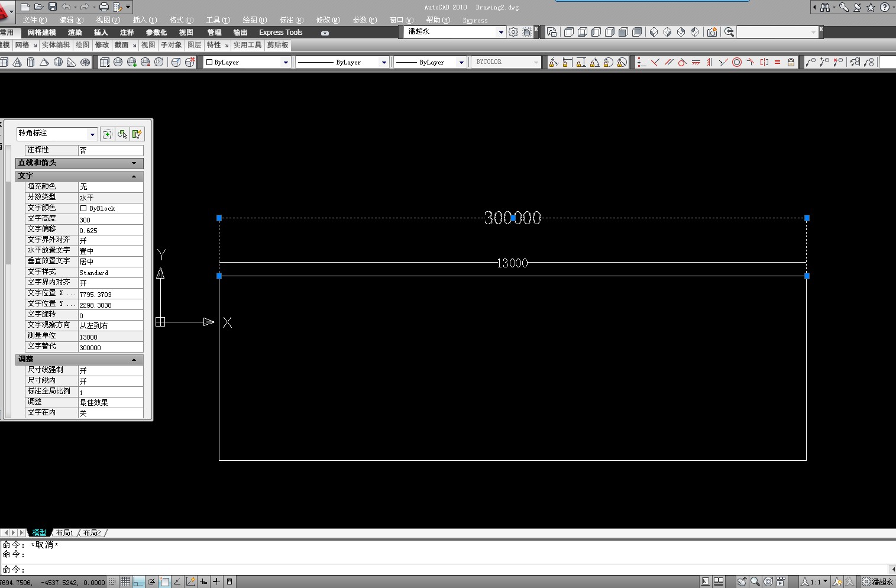Toggle polar tracking in status bar

pyautogui.click(x=151, y=582)
